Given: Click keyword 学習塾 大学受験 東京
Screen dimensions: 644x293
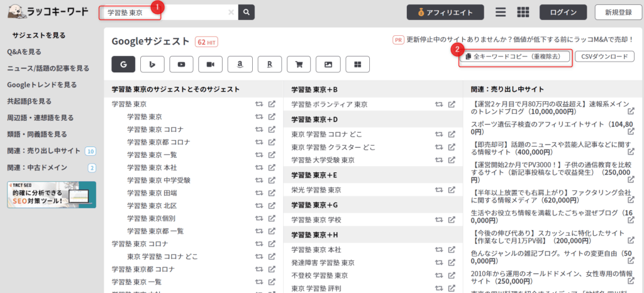Looking at the screenshot, I should [323, 160].
